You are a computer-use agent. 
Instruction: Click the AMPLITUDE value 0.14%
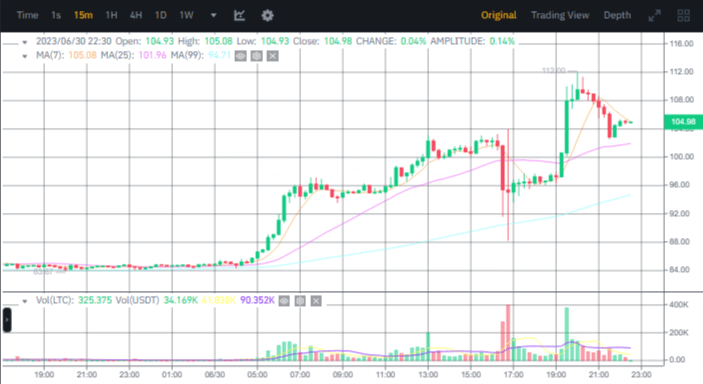click(502, 41)
